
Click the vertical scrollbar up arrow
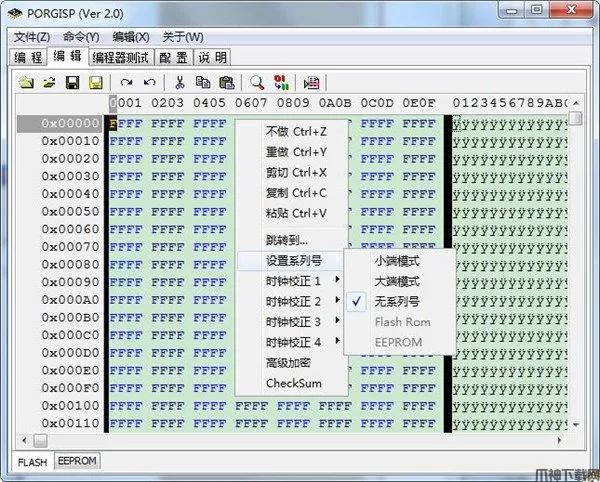[x=576, y=103]
